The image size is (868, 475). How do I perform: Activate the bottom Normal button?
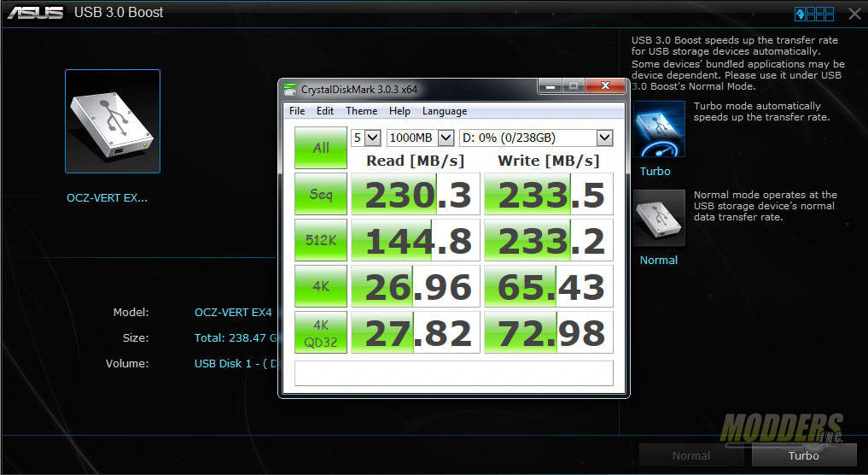tap(690, 455)
